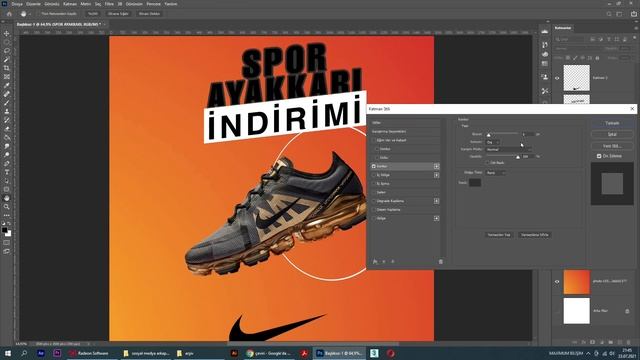
Task: Uncheck the highlighted Kontur stroke checkbox
Action: point(373,166)
